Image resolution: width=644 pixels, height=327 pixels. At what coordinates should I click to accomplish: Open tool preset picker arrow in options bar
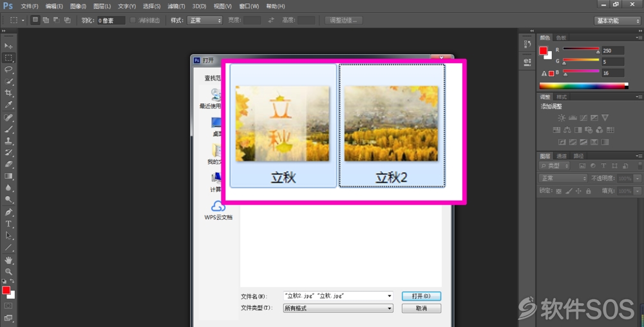pos(23,20)
